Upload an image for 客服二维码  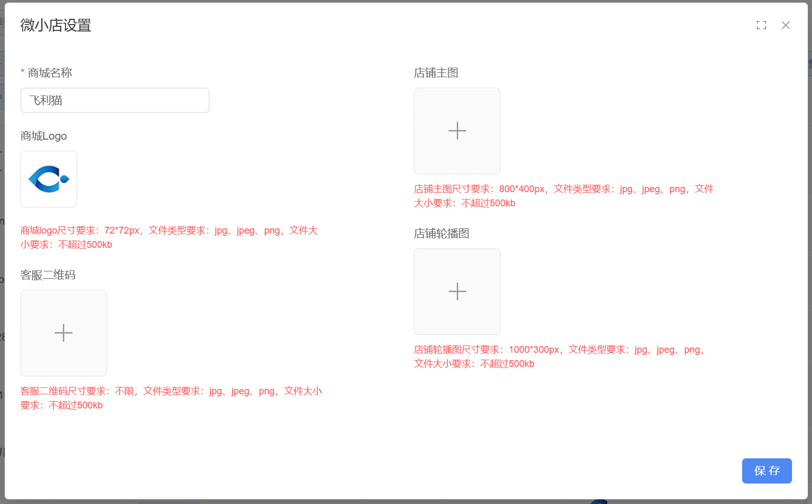(64, 333)
